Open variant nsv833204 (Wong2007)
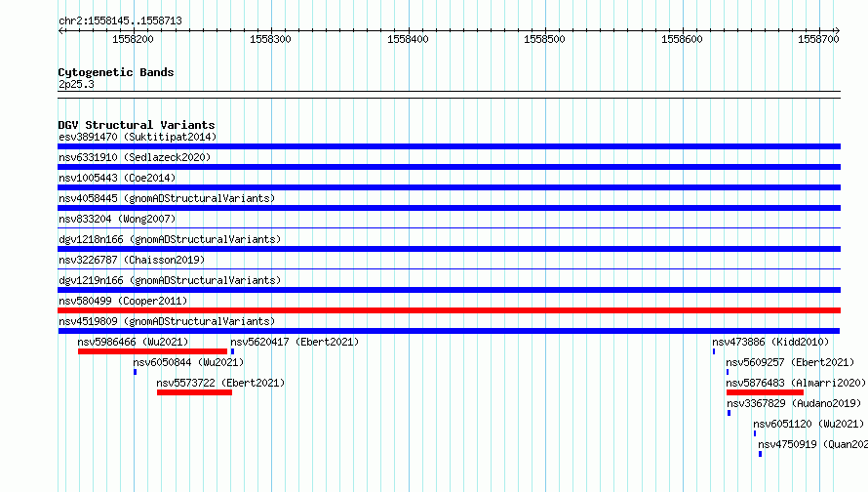This screenshot has width=868, height=492. [117, 219]
